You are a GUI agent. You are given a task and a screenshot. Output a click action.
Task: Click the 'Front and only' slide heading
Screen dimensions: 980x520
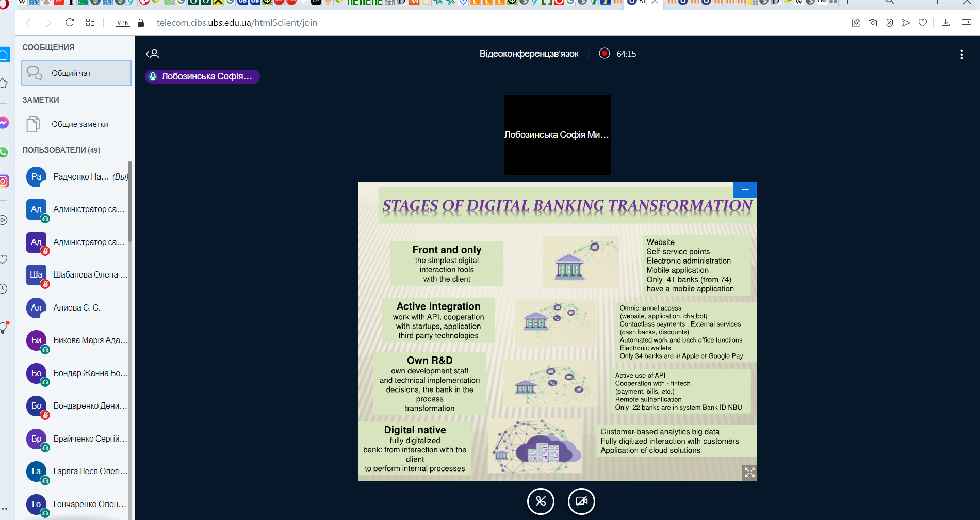(447, 250)
